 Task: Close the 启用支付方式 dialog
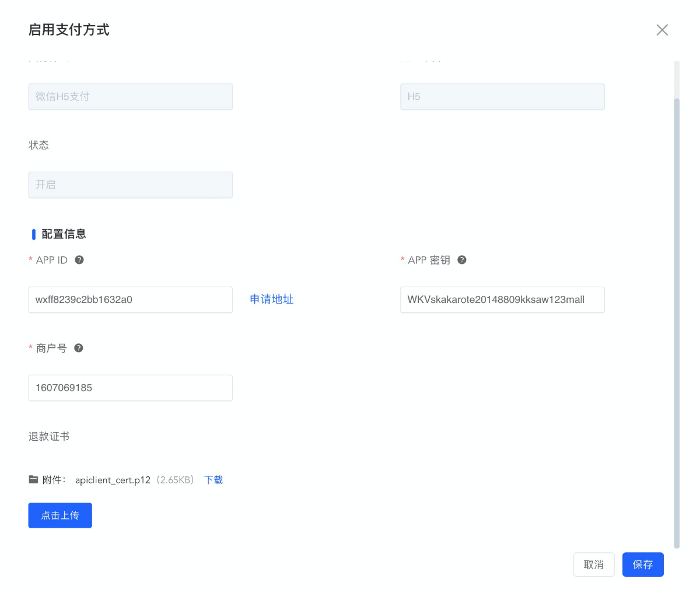pyautogui.click(x=661, y=30)
